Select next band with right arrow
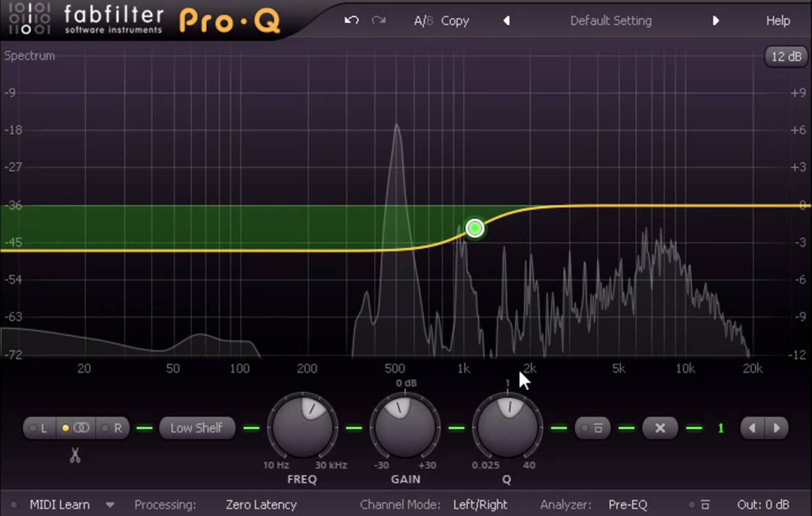Screen dimensions: 812x516 click(x=776, y=428)
